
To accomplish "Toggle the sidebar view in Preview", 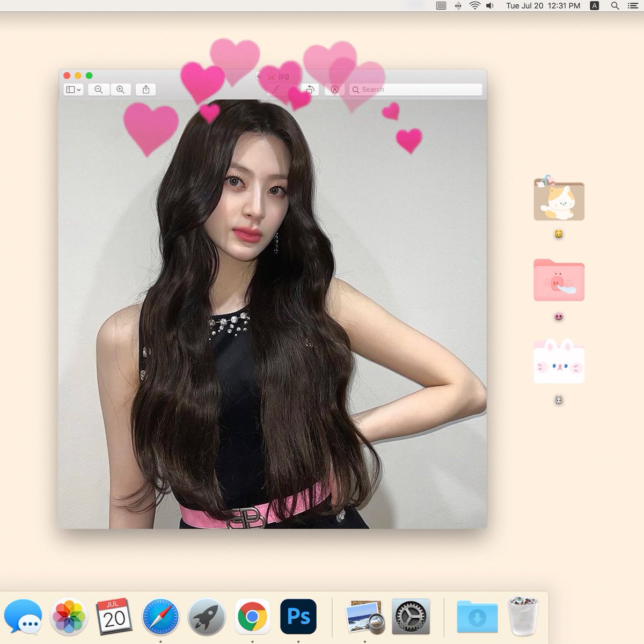I will [x=70, y=89].
